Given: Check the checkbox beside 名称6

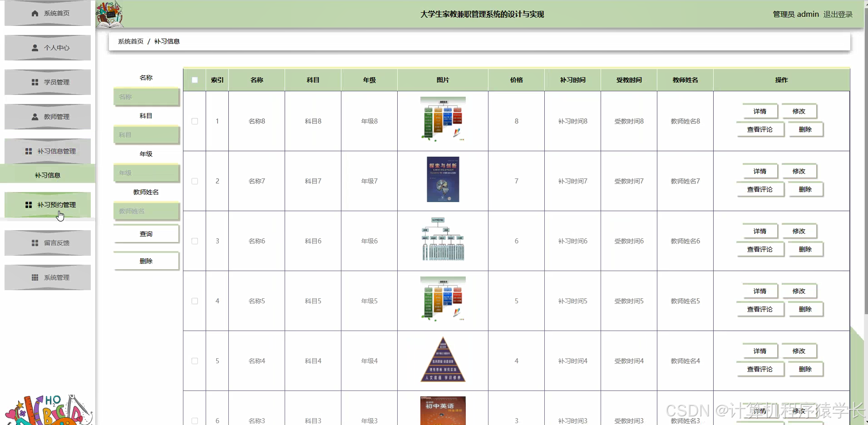Looking at the screenshot, I should 195,241.
